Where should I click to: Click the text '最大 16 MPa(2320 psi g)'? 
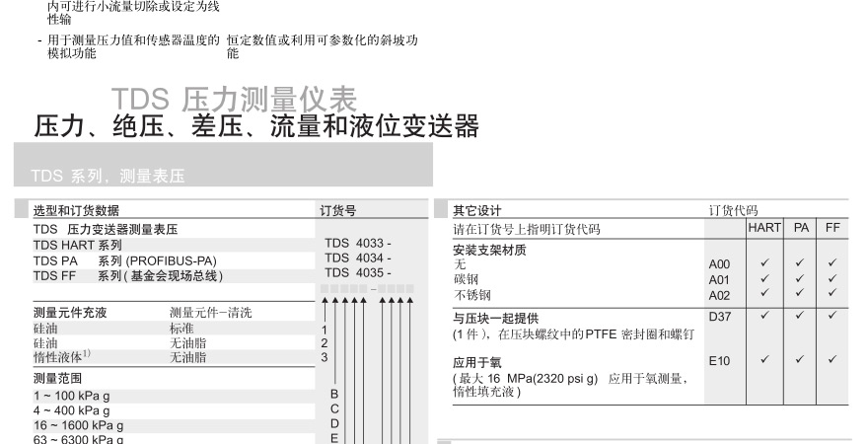click(529, 379)
